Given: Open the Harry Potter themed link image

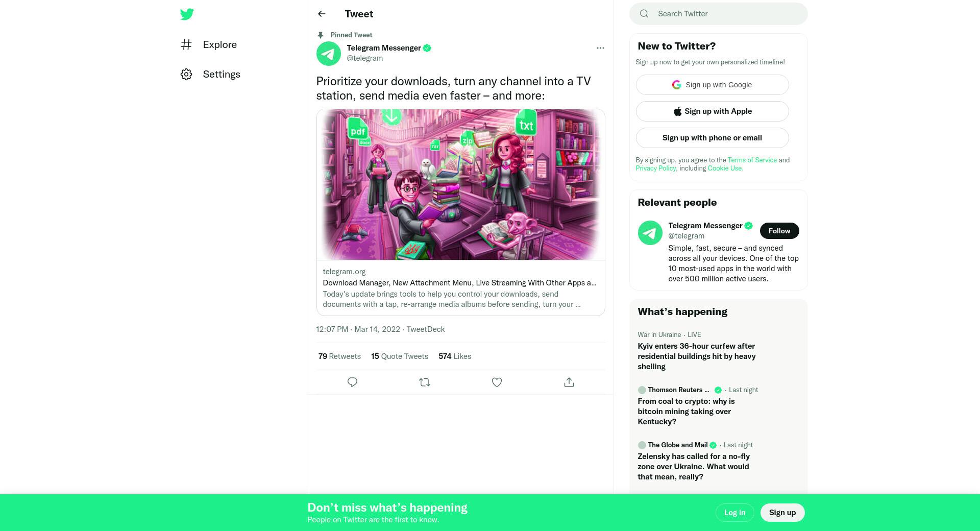Looking at the screenshot, I should pyautogui.click(x=461, y=184).
